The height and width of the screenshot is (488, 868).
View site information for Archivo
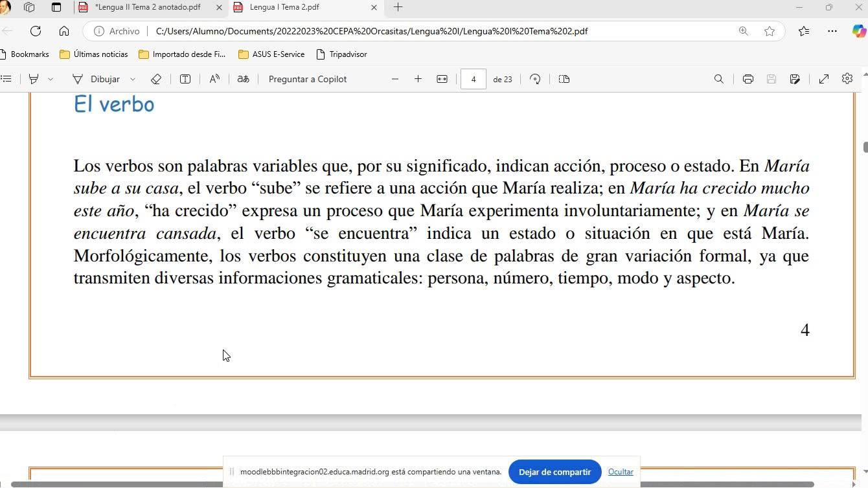(117, 31)
